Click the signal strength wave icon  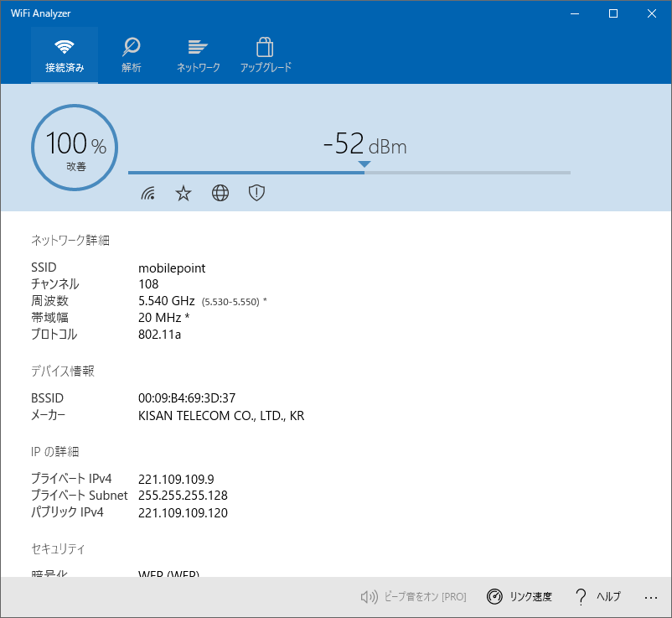(x=148, y=194)
